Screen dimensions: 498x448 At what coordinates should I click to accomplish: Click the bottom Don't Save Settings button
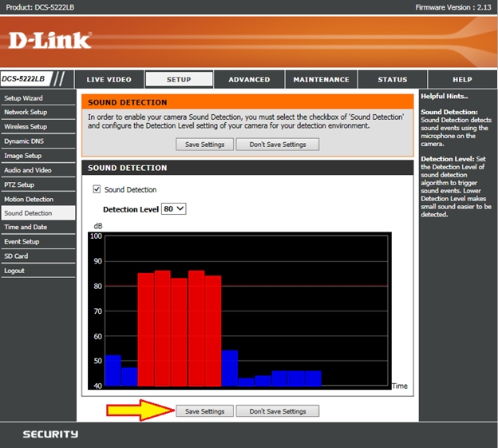click(277, 411)
